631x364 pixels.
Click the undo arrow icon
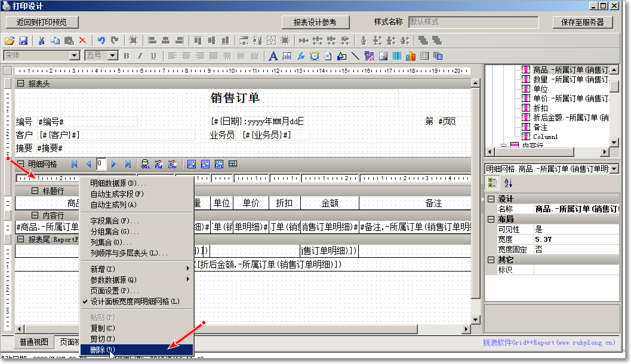(101, 40)
